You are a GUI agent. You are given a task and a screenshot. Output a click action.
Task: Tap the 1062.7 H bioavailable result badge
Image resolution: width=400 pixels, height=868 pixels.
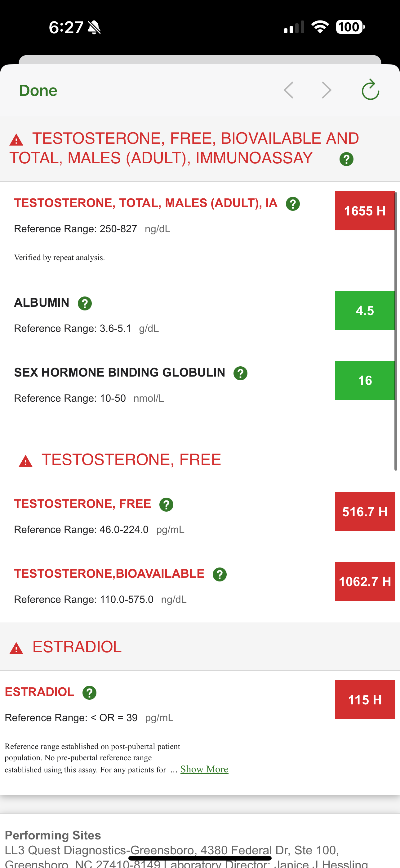click(x=364, y=581)
